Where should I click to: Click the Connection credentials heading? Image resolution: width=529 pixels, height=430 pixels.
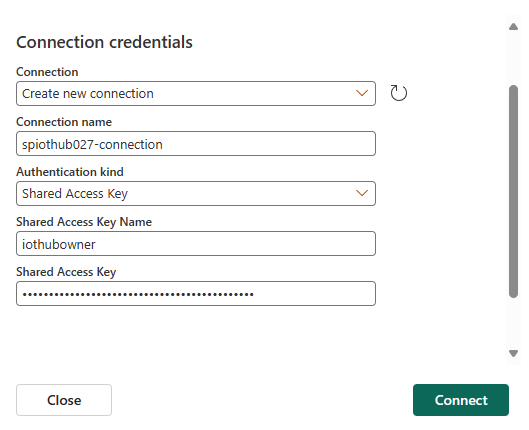104,42
